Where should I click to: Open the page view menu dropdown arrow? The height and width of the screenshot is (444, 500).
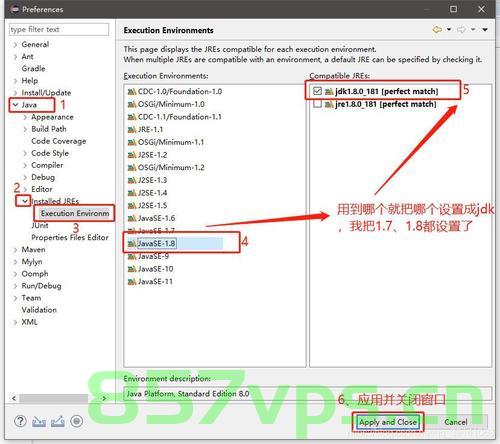(485, 30)
